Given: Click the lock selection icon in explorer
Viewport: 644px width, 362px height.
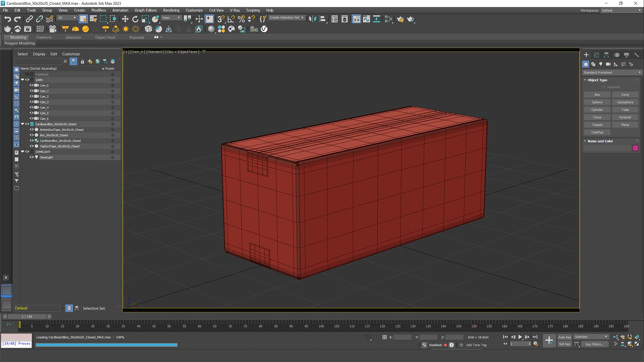Looking at the screenshot, I should click(83, 61).
